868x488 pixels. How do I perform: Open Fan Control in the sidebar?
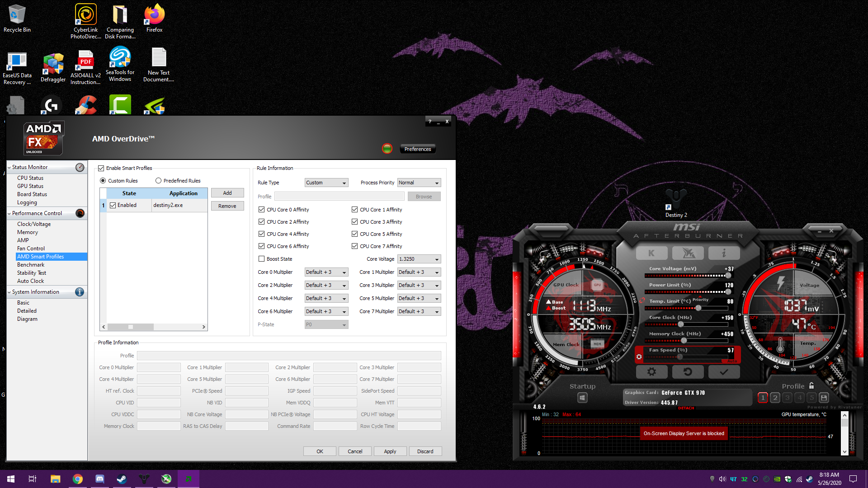click(31, 249)
